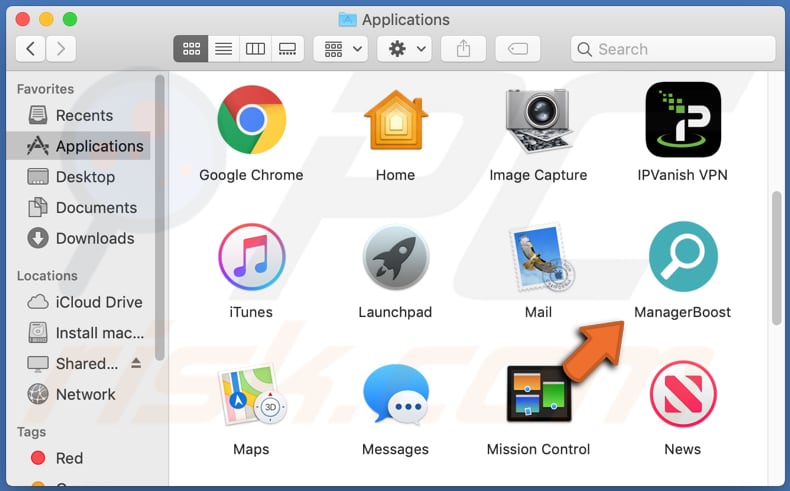Select the Maps app icon
This screenshot has height=491, width=790.
tap(251, 394)
